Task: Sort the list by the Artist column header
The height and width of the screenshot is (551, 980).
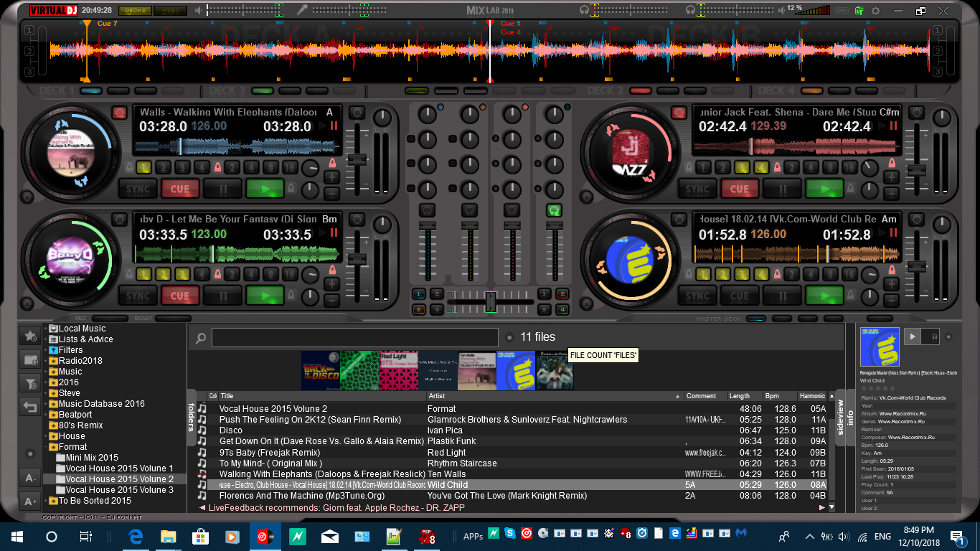Action: click(x=555, y=396)
